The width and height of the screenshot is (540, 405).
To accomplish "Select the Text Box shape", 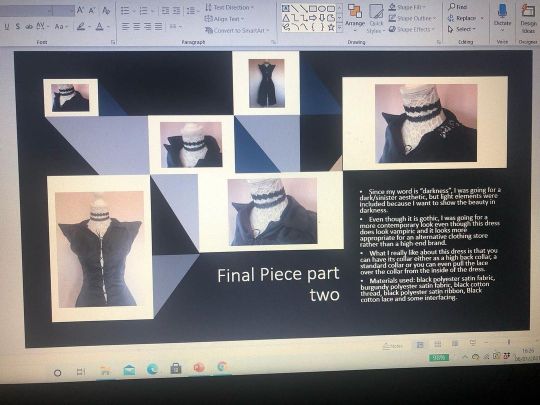I will tap(285, 8).
